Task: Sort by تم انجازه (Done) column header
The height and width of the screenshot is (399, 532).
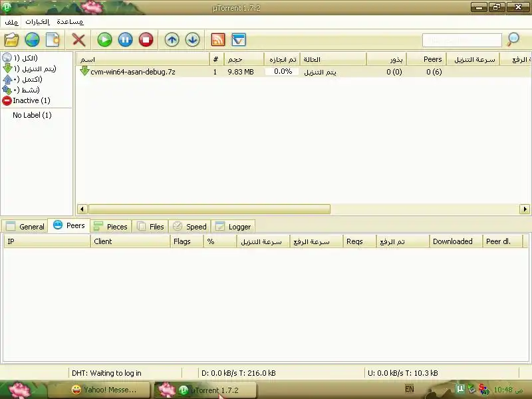Action: click(x=282, y=59)
